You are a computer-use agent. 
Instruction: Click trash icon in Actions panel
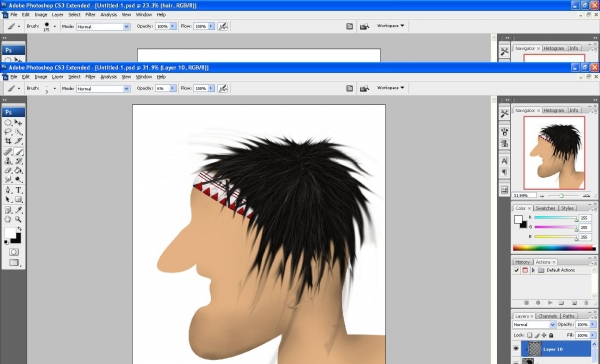coord(586,303)
